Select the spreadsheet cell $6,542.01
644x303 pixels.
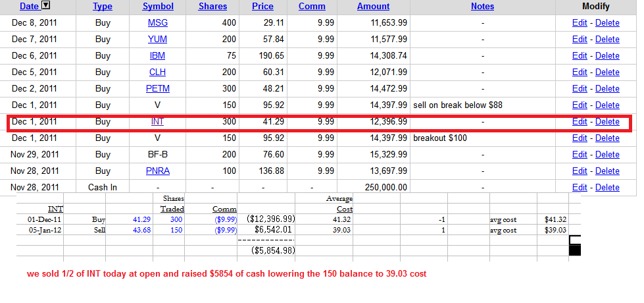pos(273,229)
